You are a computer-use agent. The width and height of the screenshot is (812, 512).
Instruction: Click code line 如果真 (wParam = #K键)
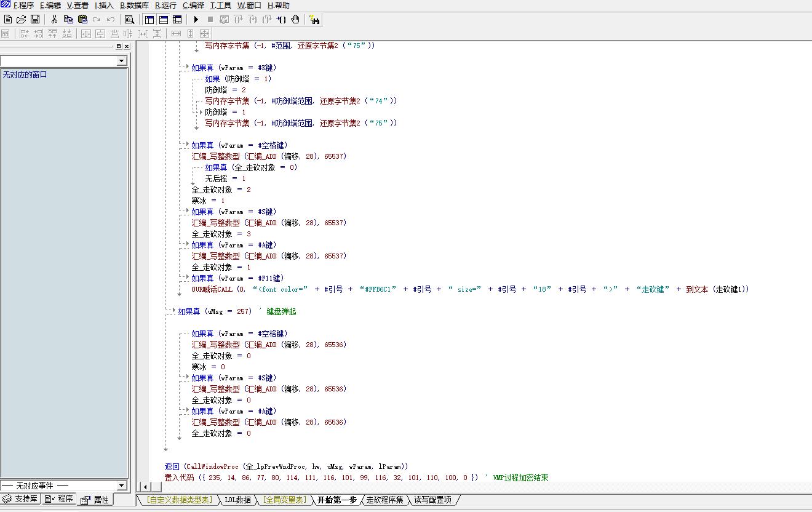point(234,68)
